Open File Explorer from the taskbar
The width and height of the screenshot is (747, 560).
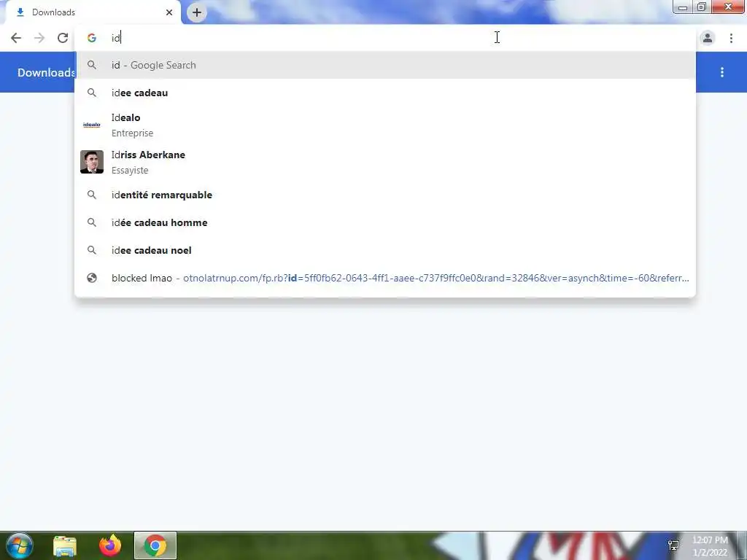click(x=65, y=545)
